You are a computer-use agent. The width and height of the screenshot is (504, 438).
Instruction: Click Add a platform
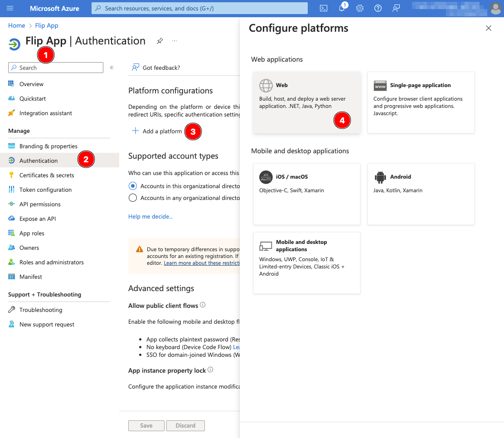[x=157, y=131]
